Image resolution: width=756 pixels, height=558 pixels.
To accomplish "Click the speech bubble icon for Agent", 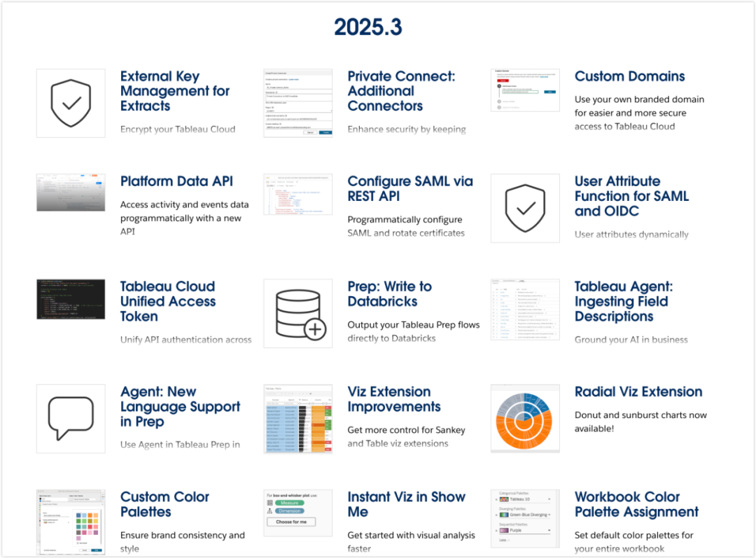I will click(71, 419).
